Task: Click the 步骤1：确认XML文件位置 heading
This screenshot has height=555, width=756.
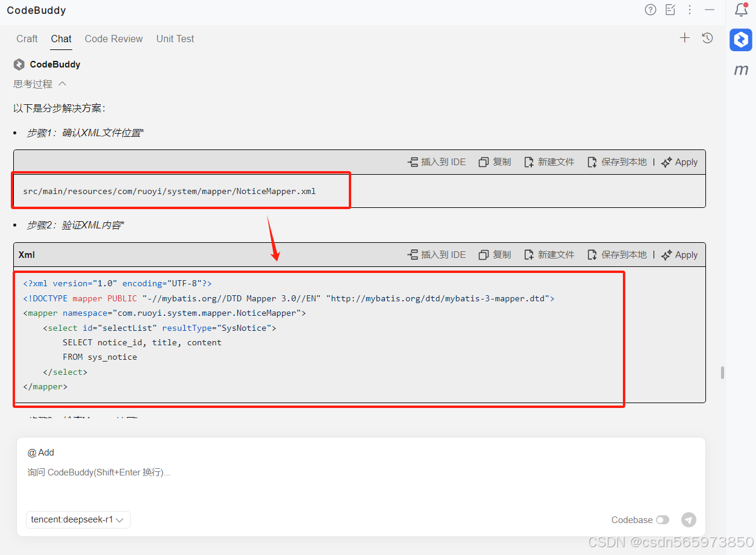Action: (85, 133)
